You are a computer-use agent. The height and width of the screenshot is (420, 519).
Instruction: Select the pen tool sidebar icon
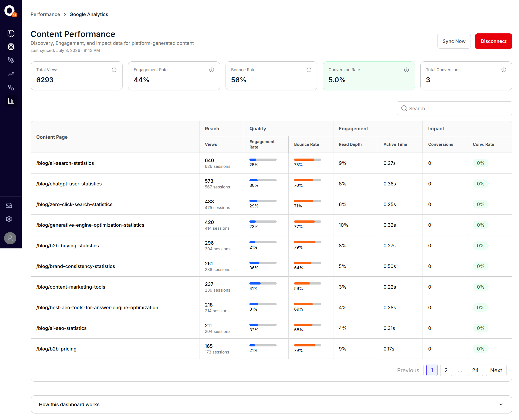coord(11,60)
